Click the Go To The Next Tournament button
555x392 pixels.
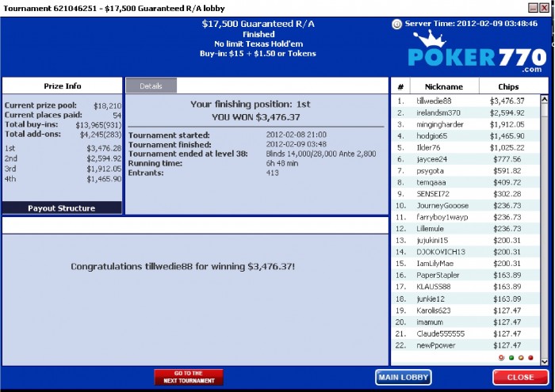[189, 377]
